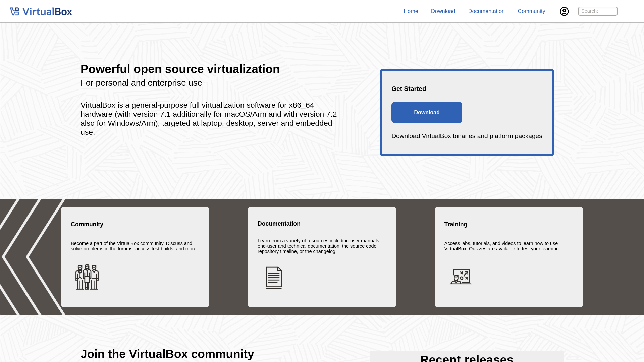Open the Community navigation item

[x=531, y=11]
